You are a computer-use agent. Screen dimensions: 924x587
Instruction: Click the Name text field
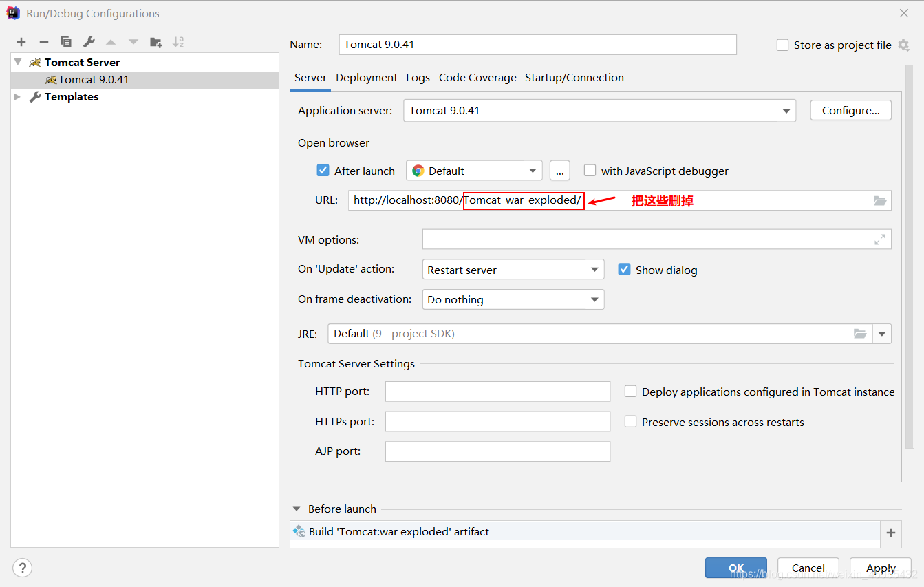pyautogui.click(x=538, y=45)
